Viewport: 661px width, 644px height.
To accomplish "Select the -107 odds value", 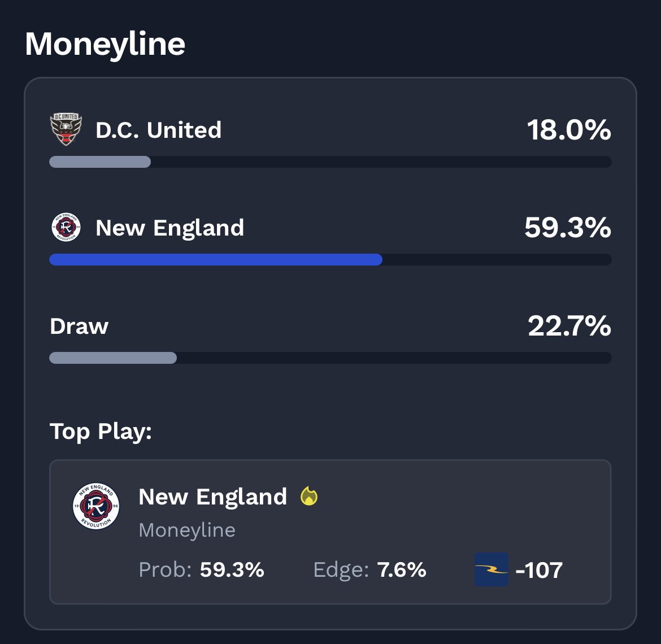I will (539, 570).
